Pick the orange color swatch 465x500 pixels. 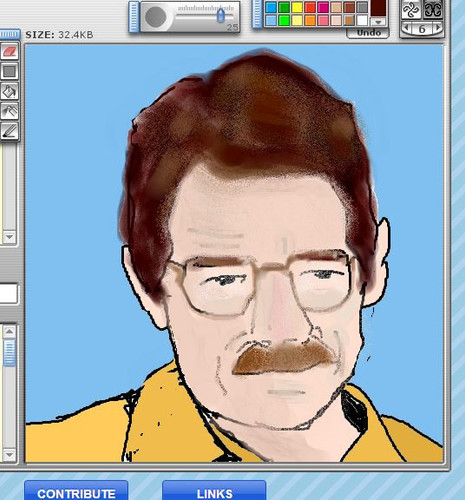coord(310,20)
